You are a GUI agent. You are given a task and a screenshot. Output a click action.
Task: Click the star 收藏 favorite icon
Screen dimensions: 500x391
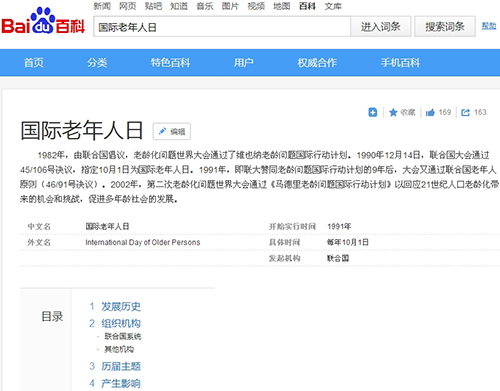pos(393,112)
